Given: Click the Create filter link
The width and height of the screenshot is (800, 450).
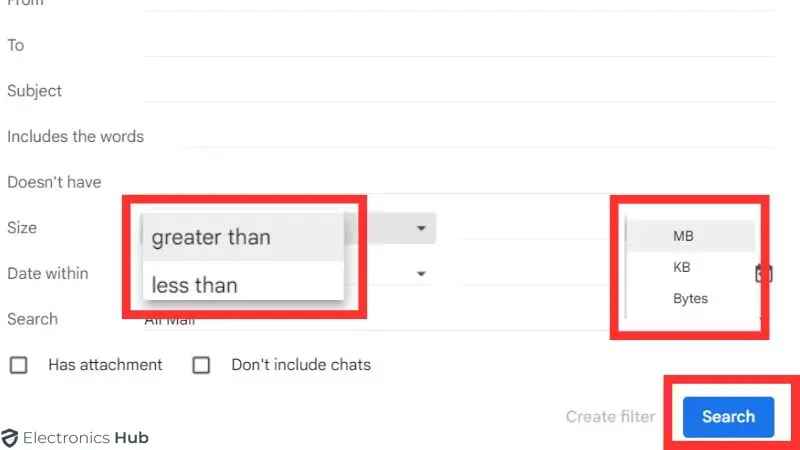Looking at the screenshot, I should point(610,416).
